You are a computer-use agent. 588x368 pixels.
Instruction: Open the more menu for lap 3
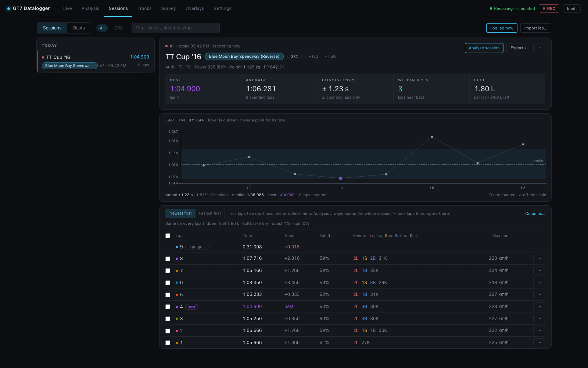click(539, 319)
